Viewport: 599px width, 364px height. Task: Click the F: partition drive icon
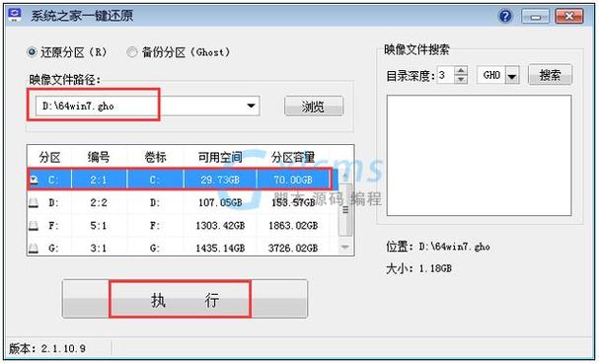pos(34,226)
